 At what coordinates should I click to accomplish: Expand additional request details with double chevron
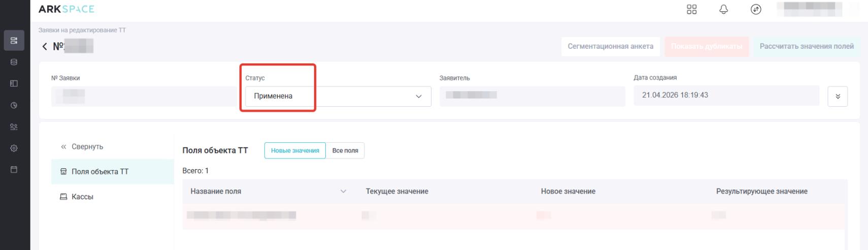pos(838,97)
